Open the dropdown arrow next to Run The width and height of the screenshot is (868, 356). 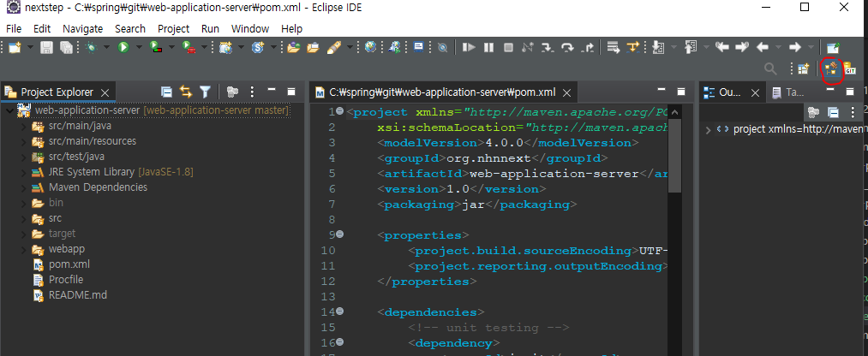[x=138, y=48]
